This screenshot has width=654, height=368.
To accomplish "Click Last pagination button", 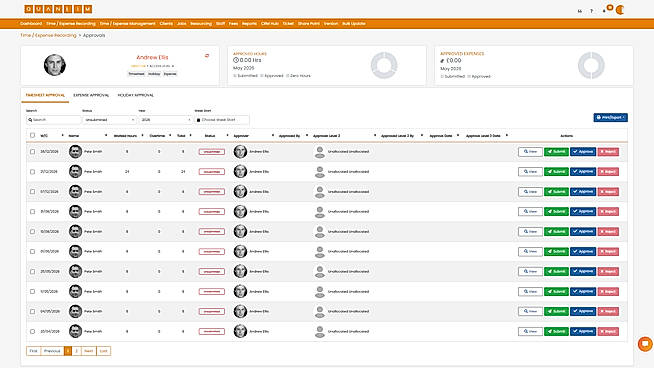I will click(x=103, y=351).
